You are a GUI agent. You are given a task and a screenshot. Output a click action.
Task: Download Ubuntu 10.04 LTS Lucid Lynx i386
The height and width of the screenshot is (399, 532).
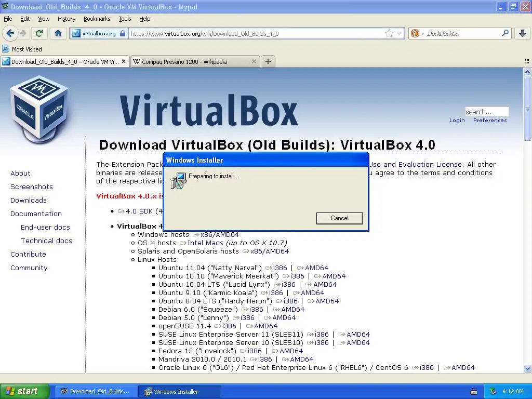[285, 285]
